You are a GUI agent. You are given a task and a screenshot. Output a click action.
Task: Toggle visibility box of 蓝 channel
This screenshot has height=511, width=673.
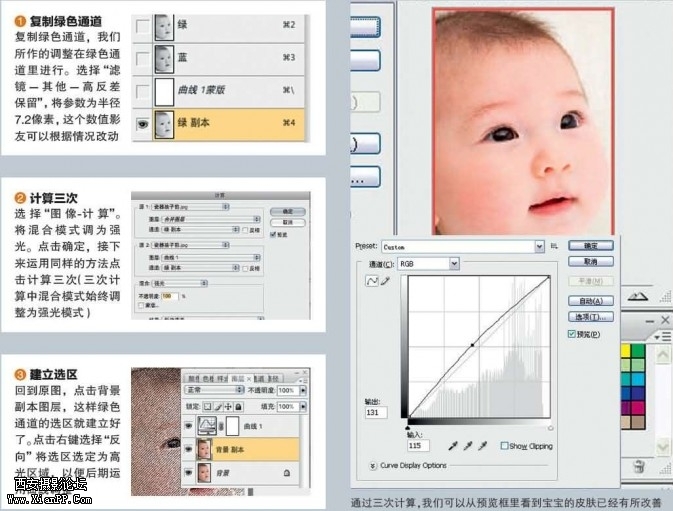click(142, 58)
